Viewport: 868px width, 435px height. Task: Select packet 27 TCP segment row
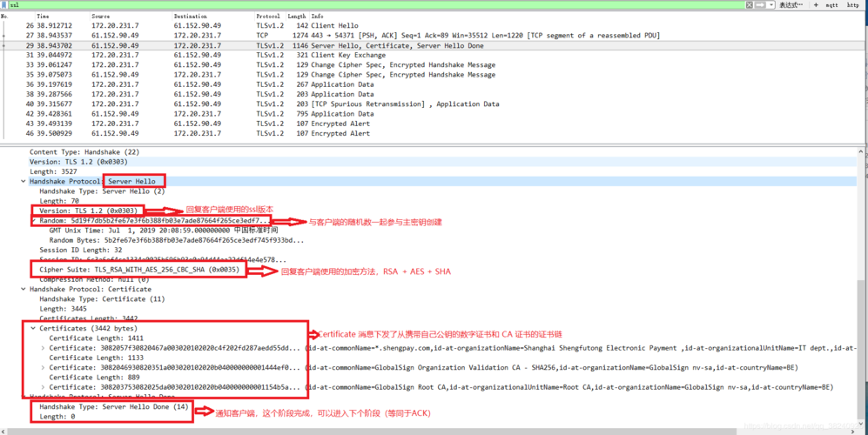click(x=431, y=36)
